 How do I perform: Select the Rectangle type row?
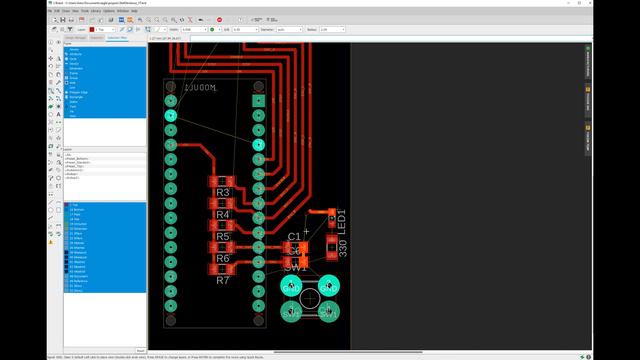pyautogui.click(x=105, y=97)
